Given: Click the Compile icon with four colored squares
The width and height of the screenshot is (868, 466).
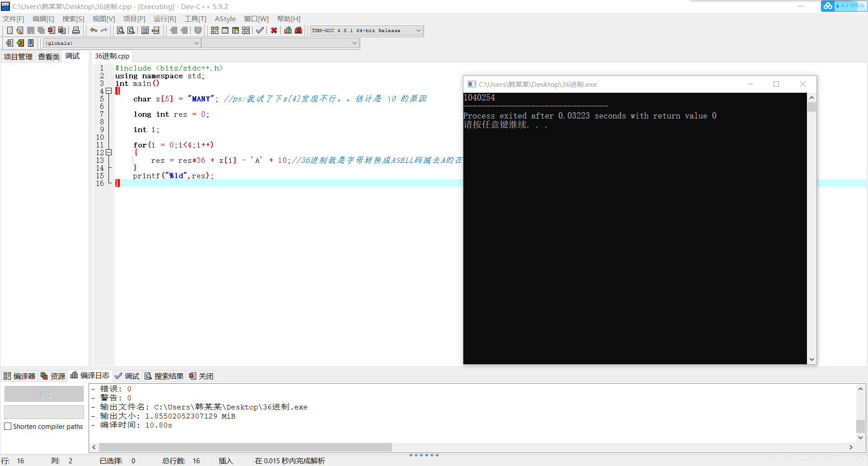Looking at the screenshot, I should point(215,30).
